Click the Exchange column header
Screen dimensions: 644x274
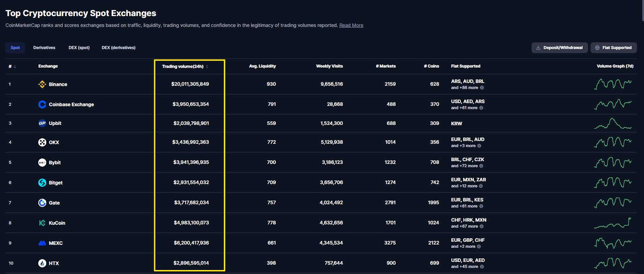[x=48, y=66]
